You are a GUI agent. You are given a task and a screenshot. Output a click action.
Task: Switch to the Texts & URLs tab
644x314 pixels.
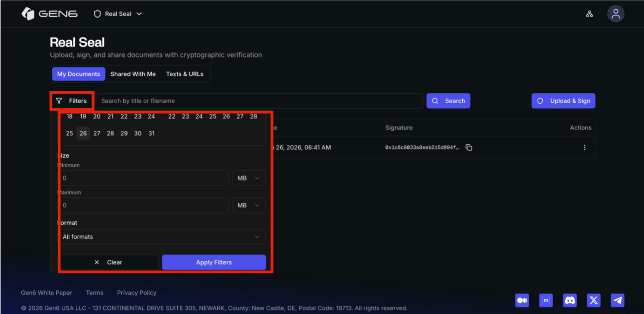pyautogui.click(x=185, y=74)
